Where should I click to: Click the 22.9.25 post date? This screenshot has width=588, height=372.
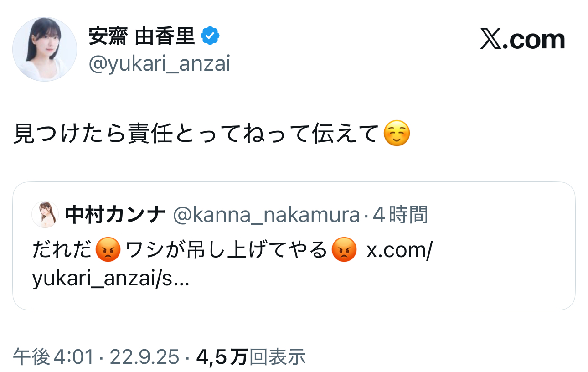[x=144, y=357]
